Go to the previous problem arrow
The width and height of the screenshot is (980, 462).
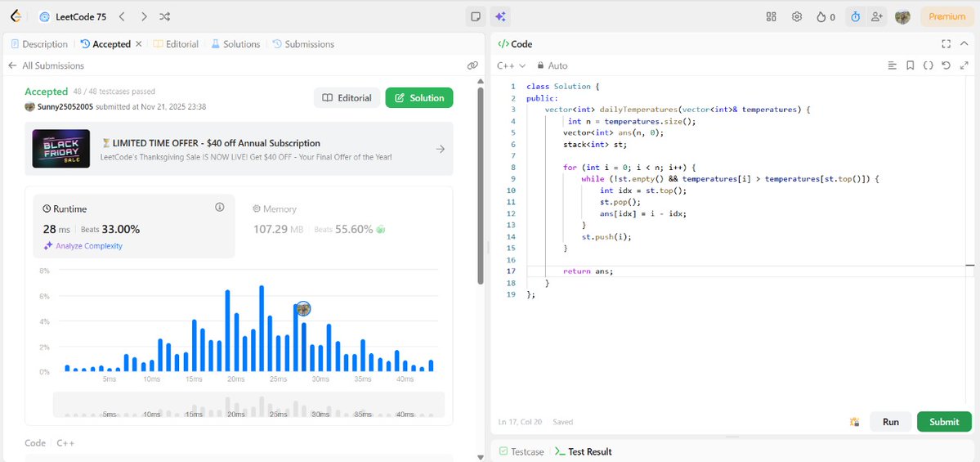[x=122, y=17]
